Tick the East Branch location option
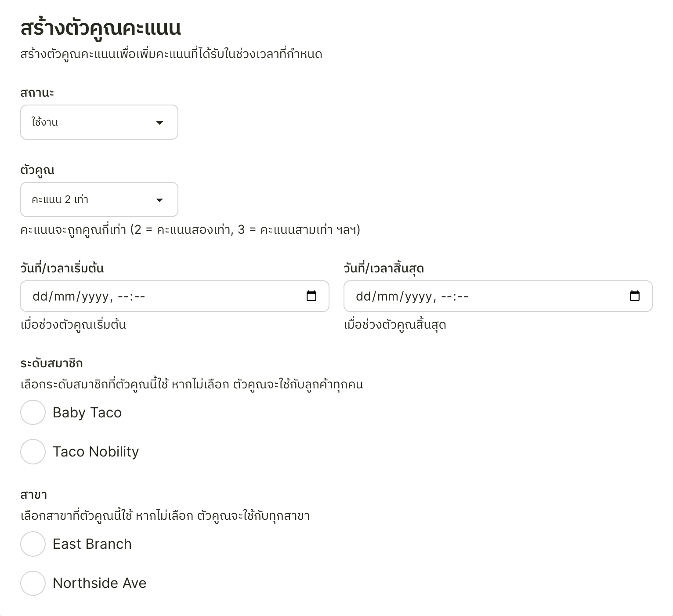This screenshot has width=673, height=616. click(33, 544)
